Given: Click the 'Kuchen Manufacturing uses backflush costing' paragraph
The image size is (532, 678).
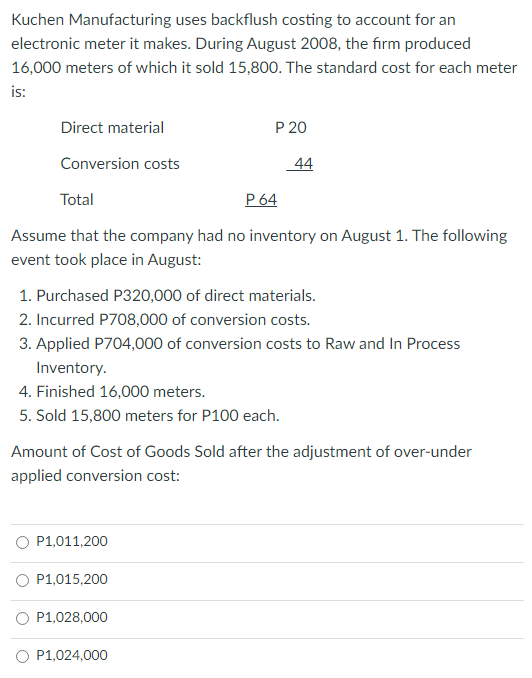Looking at the screenshot, I should coord(264,55).
